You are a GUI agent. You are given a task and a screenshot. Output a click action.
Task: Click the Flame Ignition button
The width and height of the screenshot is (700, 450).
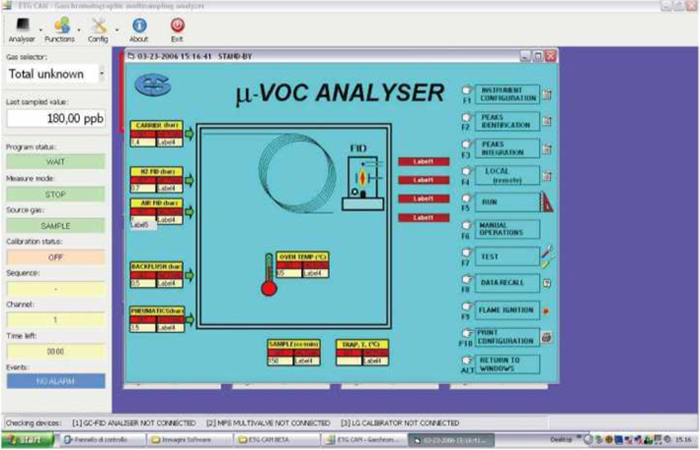(507, 310)
